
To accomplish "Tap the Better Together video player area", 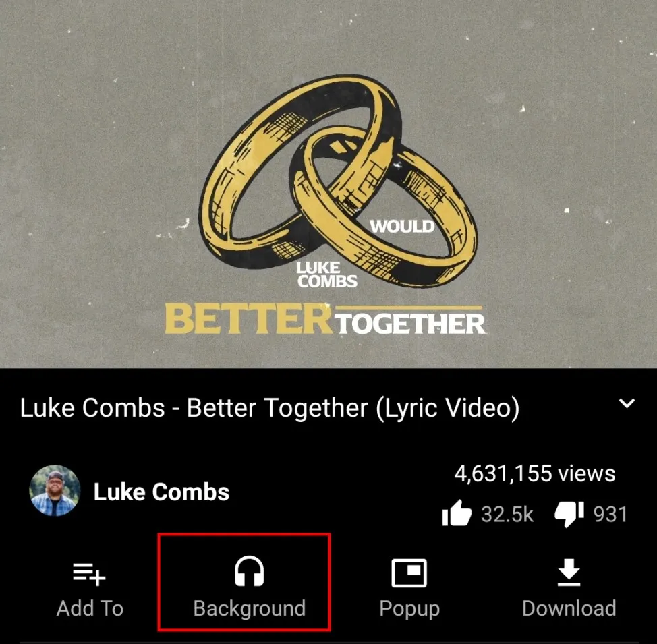I will [328, 184].
